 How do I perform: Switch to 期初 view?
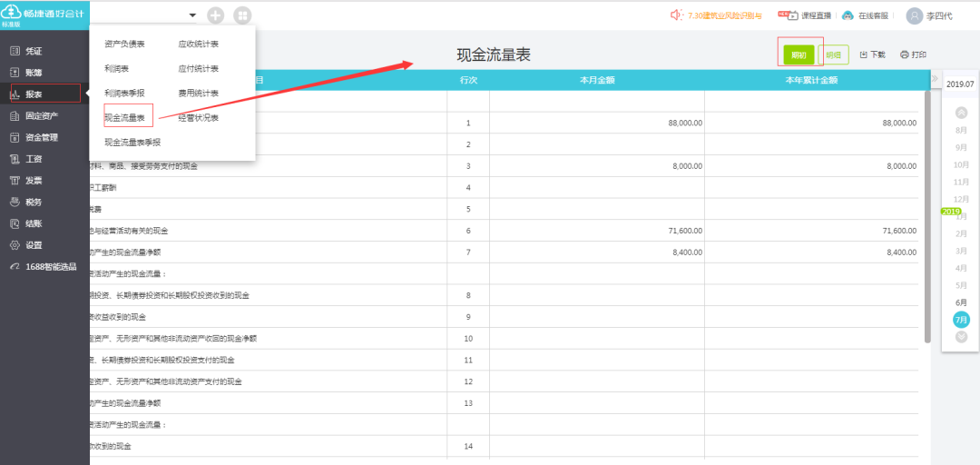point(799,55)
